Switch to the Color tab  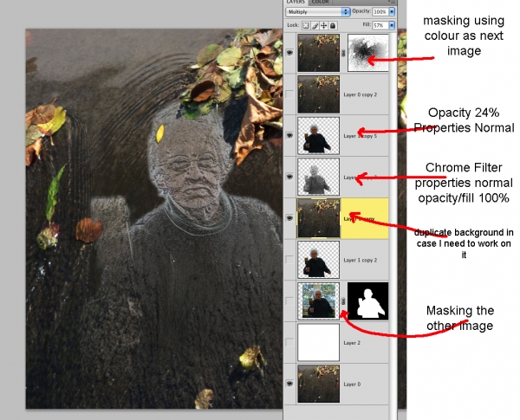pos(321,2)
